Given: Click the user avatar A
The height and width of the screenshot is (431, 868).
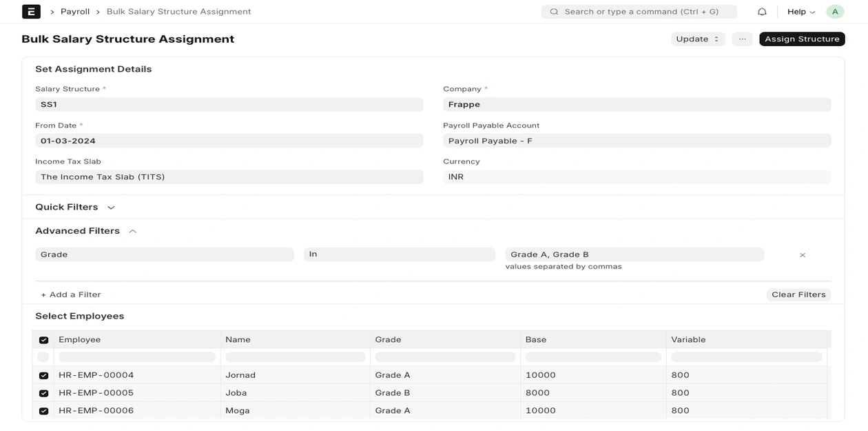Looking at the screenshot, I should pyautogui.click(x=835, y=12).
